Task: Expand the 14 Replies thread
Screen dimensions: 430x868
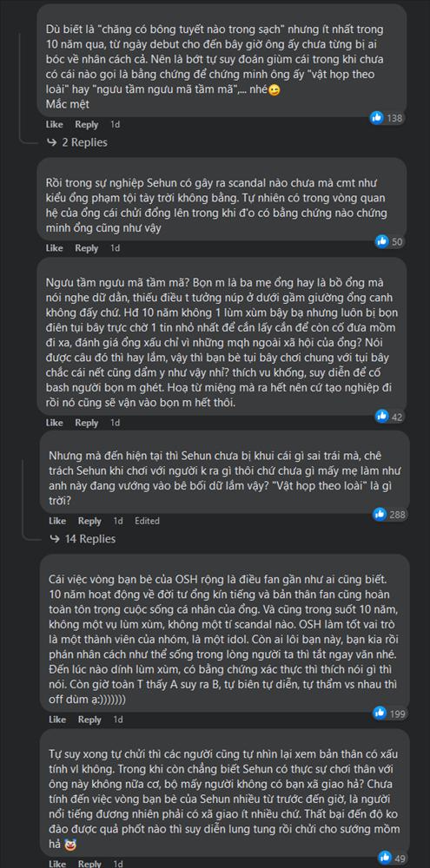Action: 82,539
